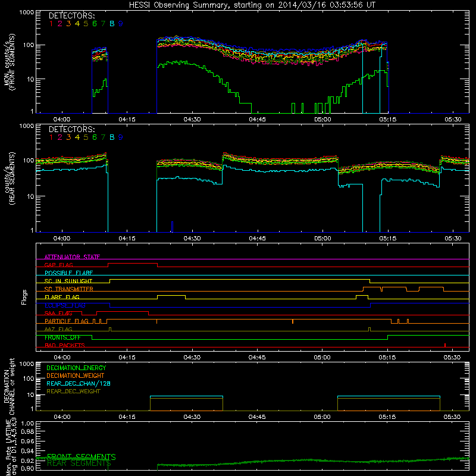The height and width of the screenshot is (476, 476).
Task: Select blue detector 9 in front segments legend
Action: 121,24
